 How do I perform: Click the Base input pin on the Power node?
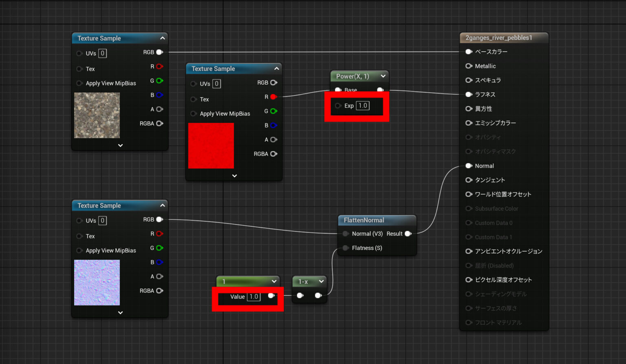click(338, 90)
